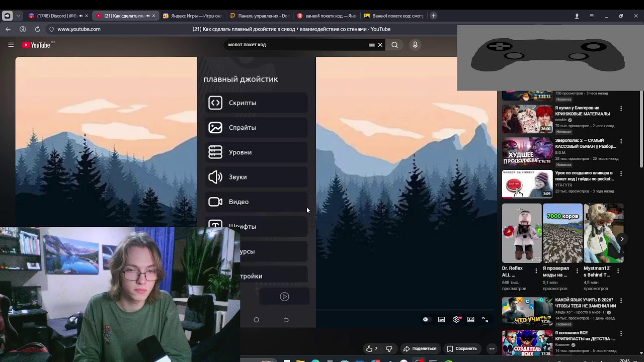Click the play button in the phone screen

284,297
